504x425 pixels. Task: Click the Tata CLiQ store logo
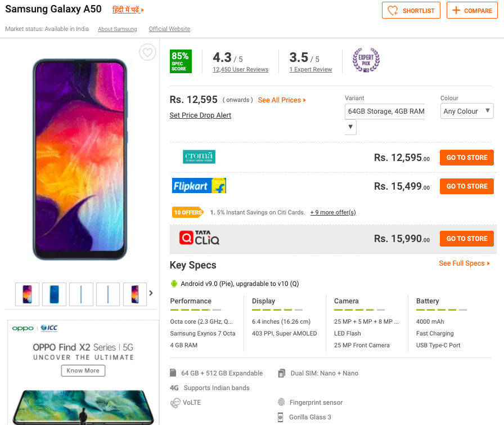click(199, 238)
